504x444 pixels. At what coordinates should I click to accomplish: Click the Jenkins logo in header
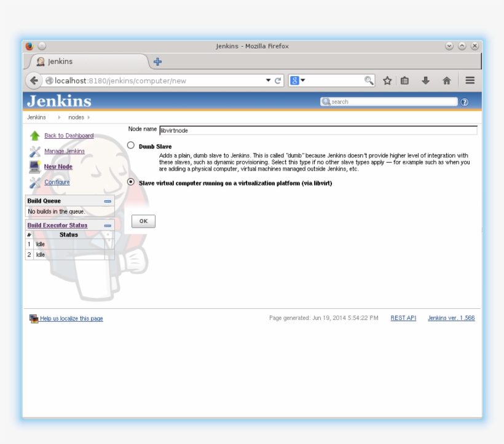click(59, 101)
